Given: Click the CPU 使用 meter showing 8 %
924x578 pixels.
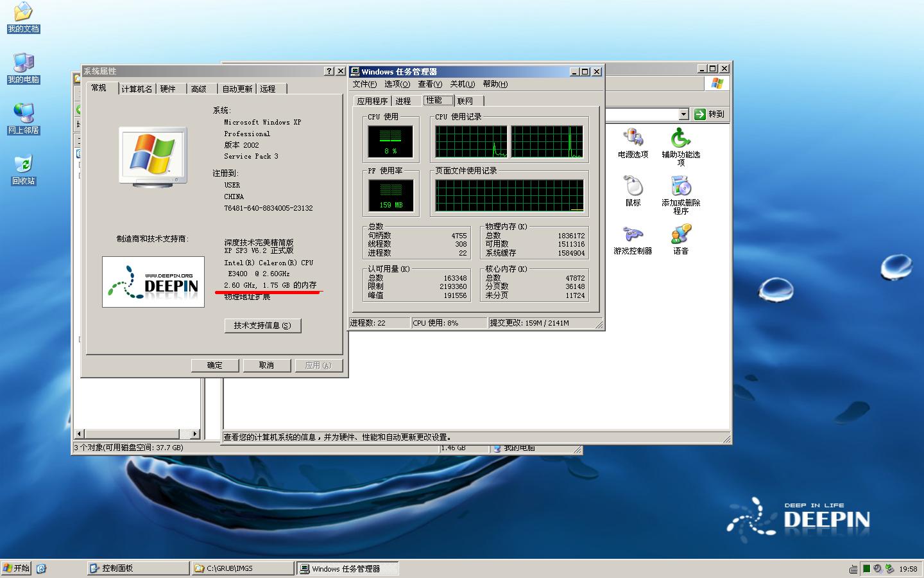Looking at the screenshot, I should pos(391,142).
